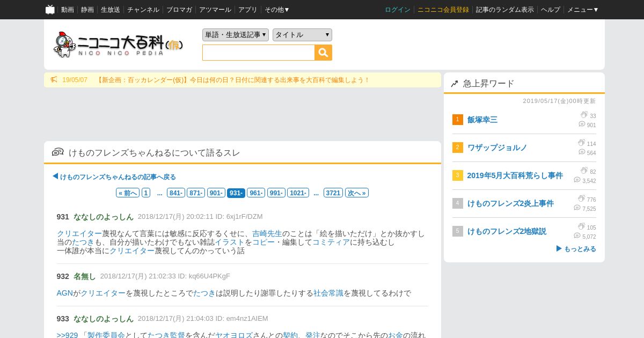
Task: Click rank 4 gray badge
Action: [457, 203]
